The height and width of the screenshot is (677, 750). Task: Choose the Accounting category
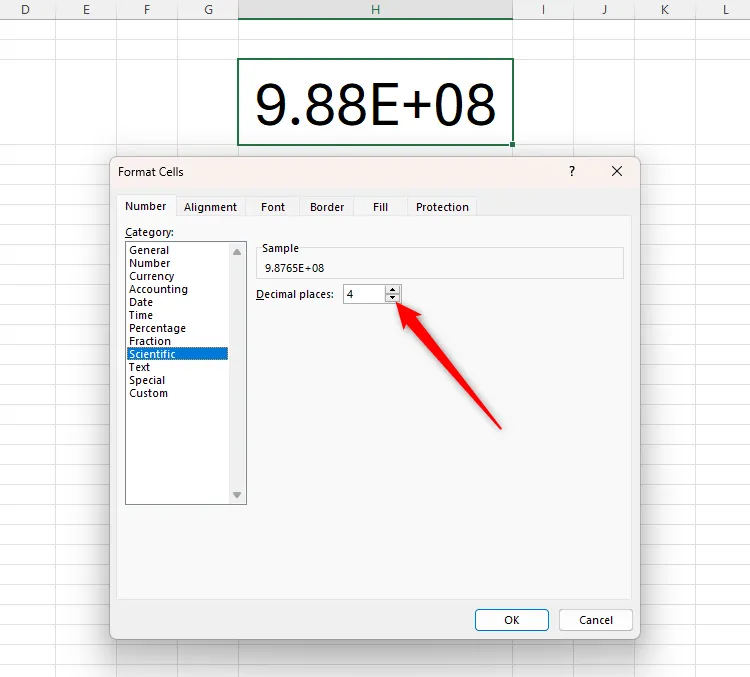pos(177,289)
